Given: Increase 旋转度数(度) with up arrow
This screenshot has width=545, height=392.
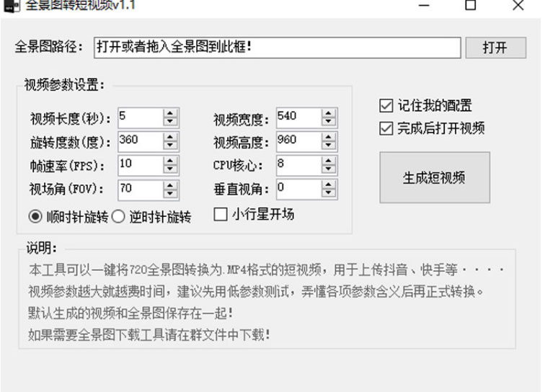Looking at the screenshot, I should (x=170, y=137).
